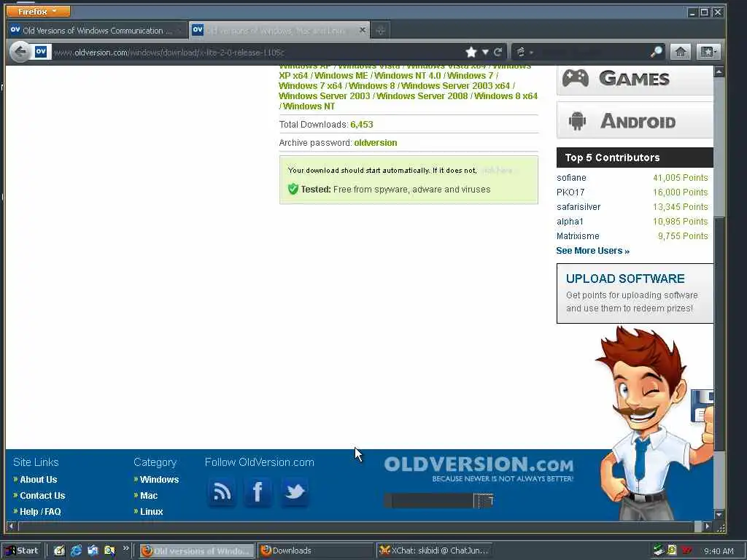
Task: Open the bookmarks menu toolbar button
Action: 708,52
